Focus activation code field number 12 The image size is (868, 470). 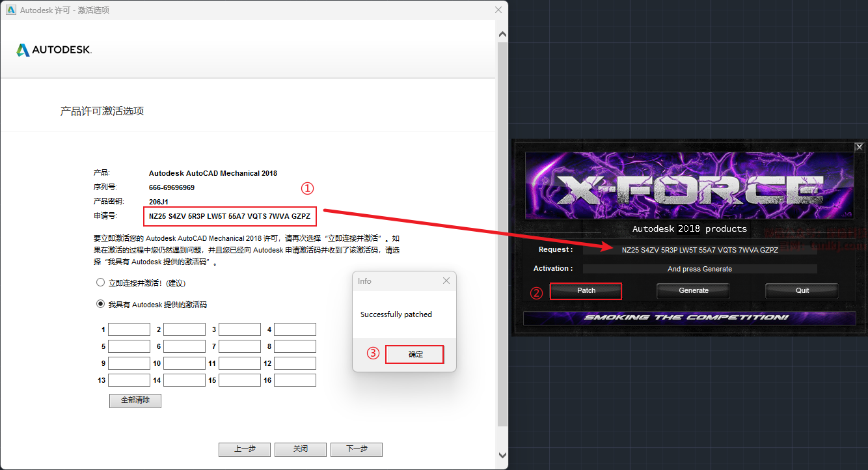tap(295, 363)
